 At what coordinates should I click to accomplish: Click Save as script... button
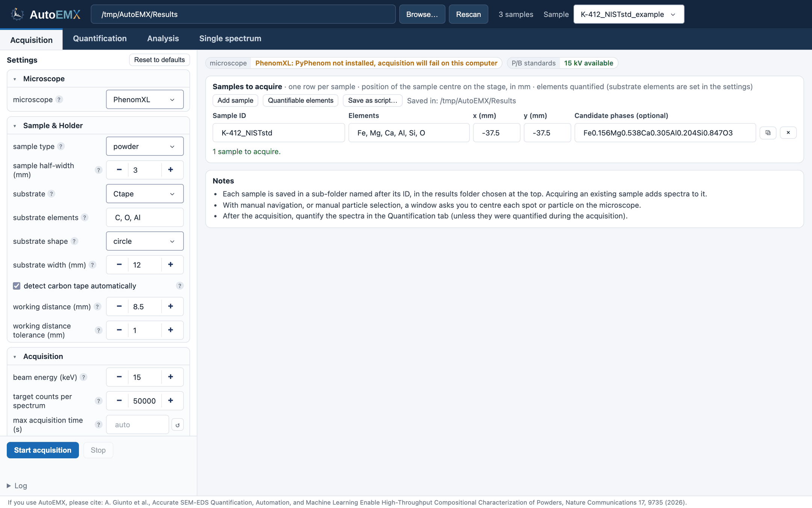coord(373,100)
